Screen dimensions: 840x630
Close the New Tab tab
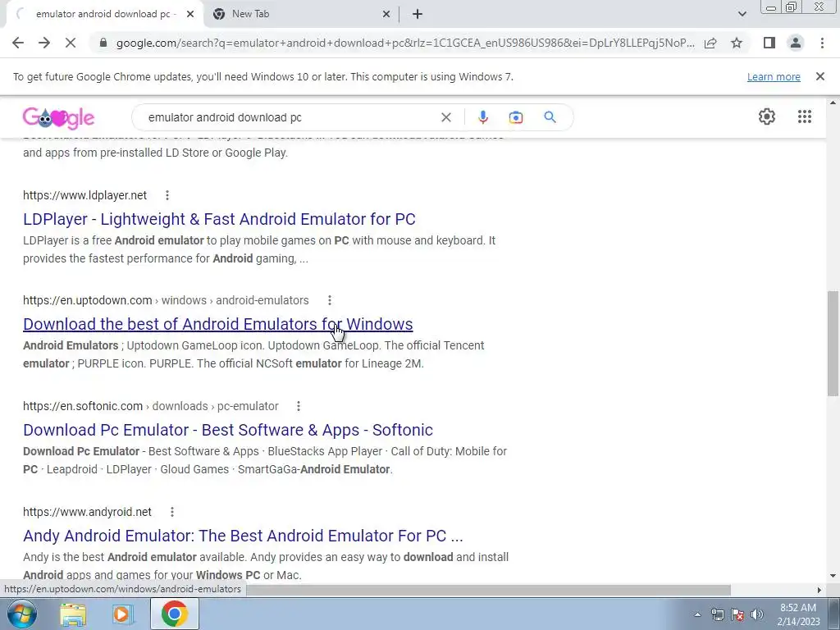pyautogui.click(x=386, y=15)
